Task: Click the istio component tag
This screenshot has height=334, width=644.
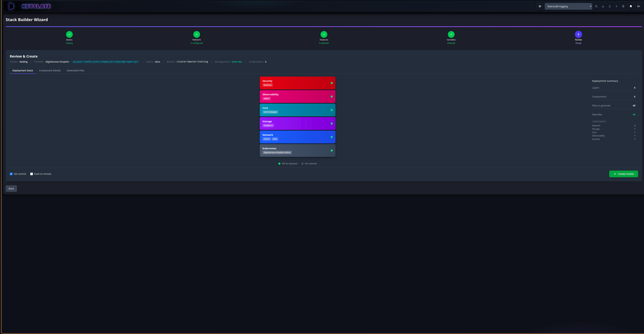Action: tap(275, 139)
